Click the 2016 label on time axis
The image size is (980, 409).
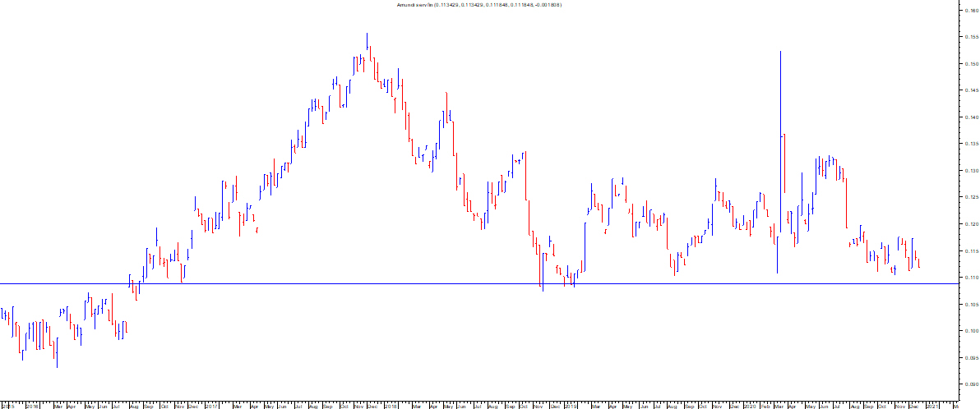32,405
